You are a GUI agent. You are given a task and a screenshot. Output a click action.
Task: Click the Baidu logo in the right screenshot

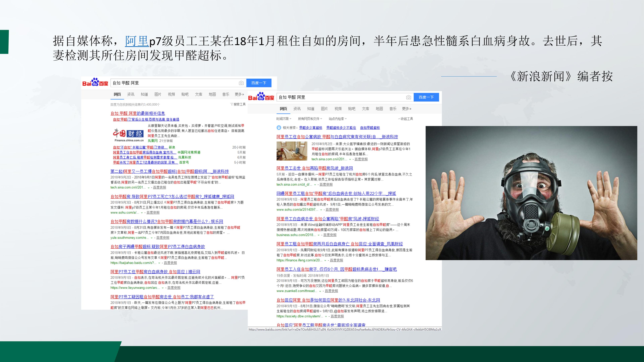click(x=261, y=97)
